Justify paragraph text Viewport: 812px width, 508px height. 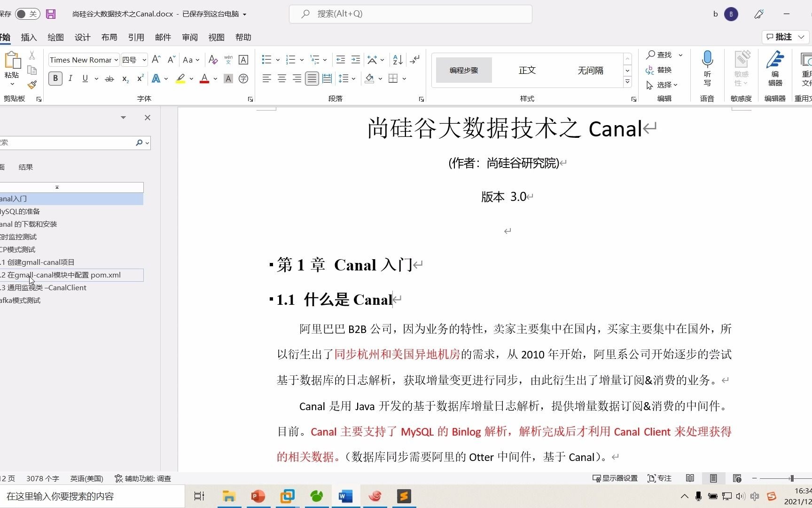[x=312, y=79]
